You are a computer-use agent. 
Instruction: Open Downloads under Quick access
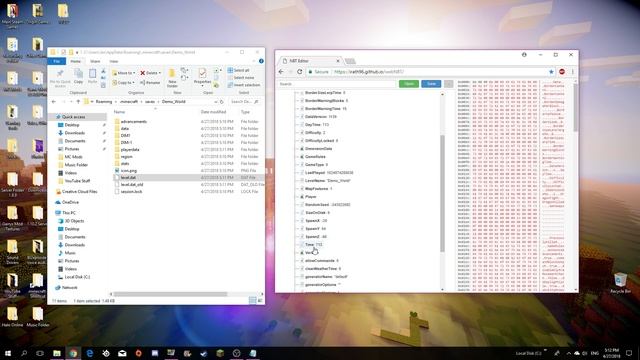[75, 133]
